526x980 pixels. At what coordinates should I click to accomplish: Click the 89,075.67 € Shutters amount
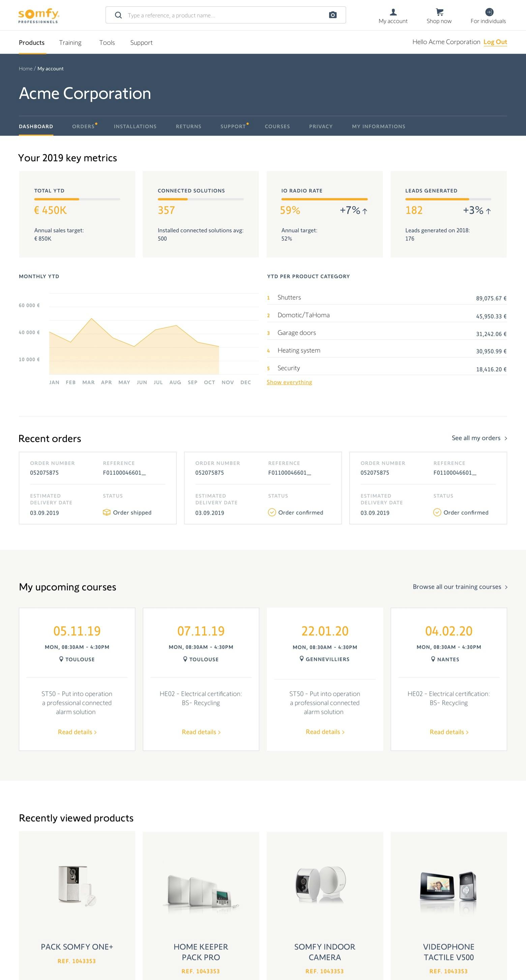[x=491, y=298]
